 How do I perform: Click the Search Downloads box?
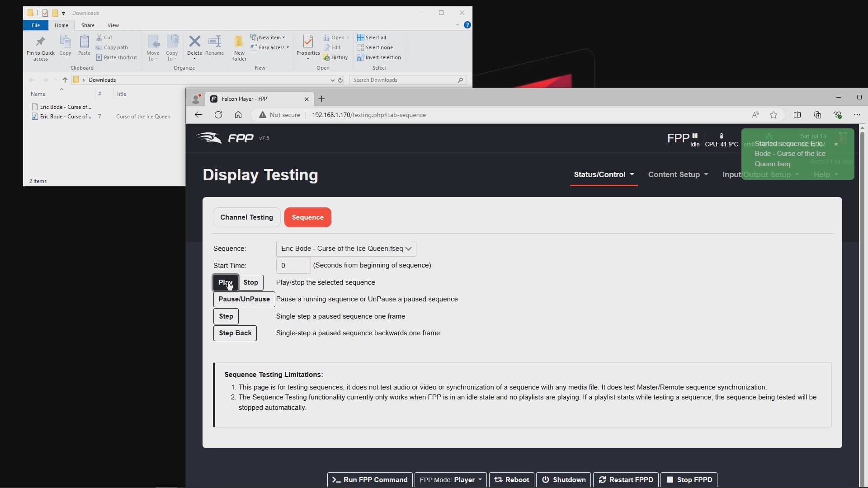tap(408, 80)
